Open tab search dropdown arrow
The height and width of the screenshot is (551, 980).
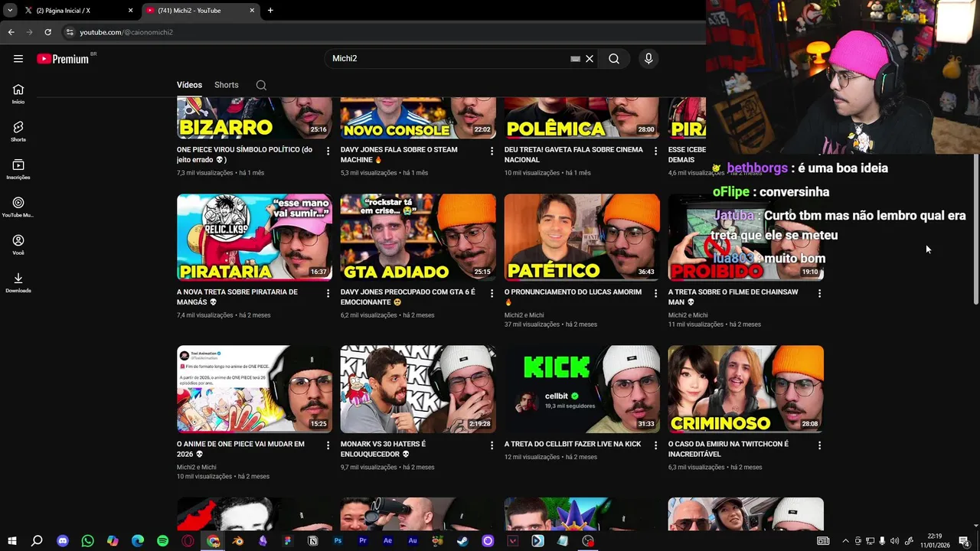9,11
